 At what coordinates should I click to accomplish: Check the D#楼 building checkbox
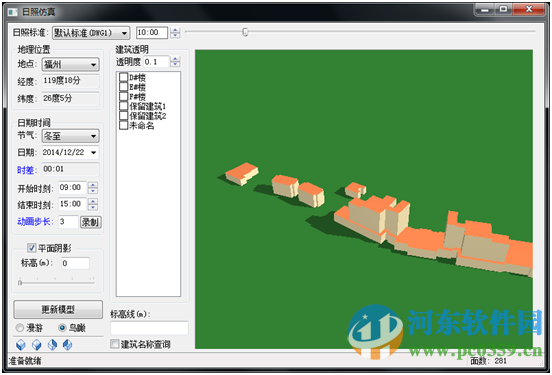[x=123, y=77]
